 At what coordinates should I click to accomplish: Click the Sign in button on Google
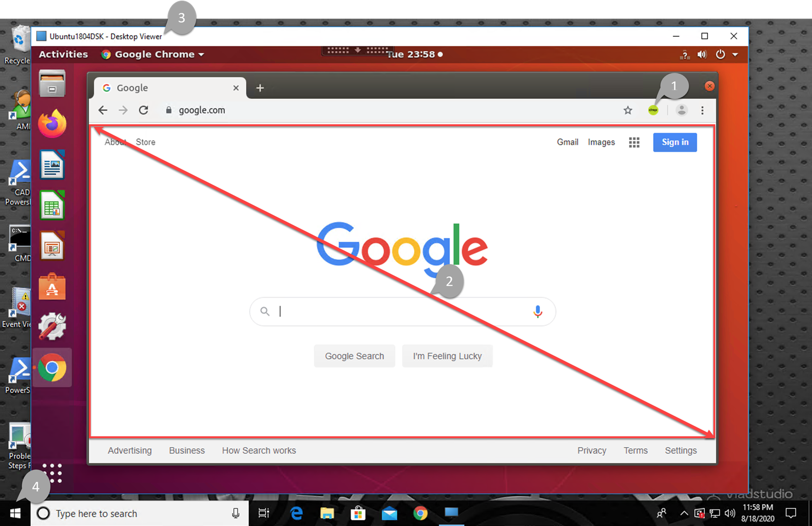coord(675,142)
